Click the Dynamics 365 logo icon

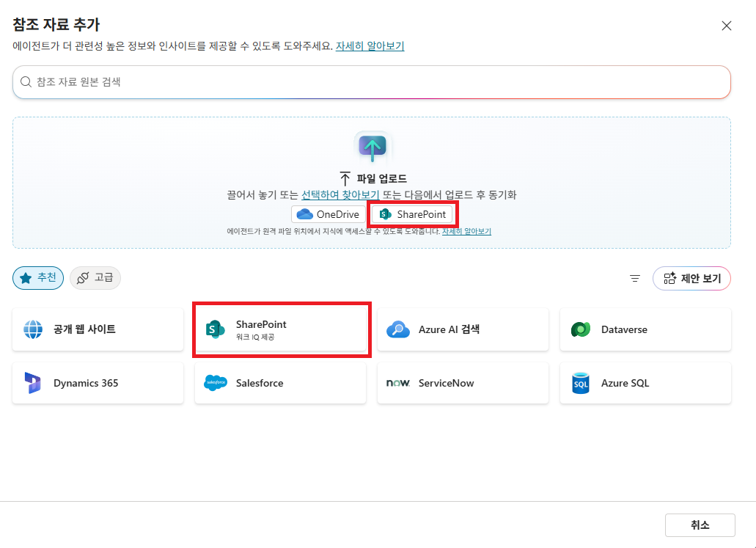point(33,383)
